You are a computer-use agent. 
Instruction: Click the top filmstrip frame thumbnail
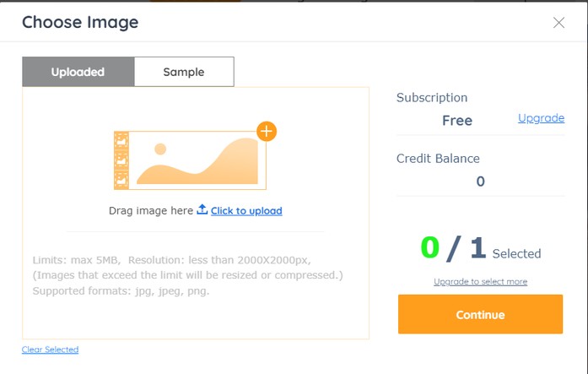point(121,141)
